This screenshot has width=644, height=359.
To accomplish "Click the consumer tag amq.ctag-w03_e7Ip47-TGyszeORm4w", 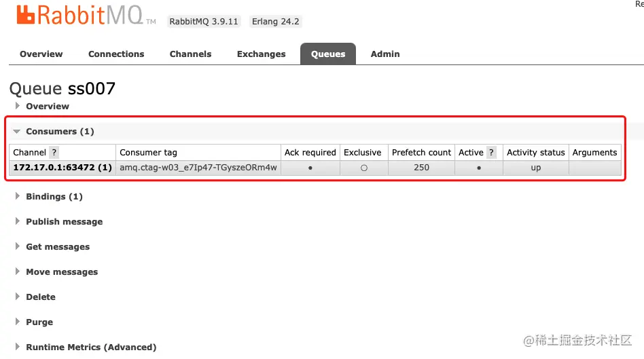I will click(x=198, y=168).
